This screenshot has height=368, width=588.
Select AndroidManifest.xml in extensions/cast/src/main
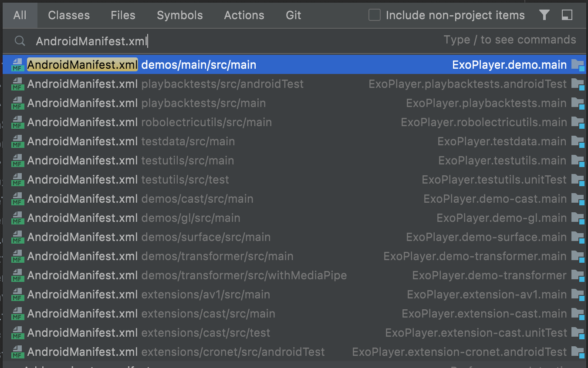click(294, 314)
